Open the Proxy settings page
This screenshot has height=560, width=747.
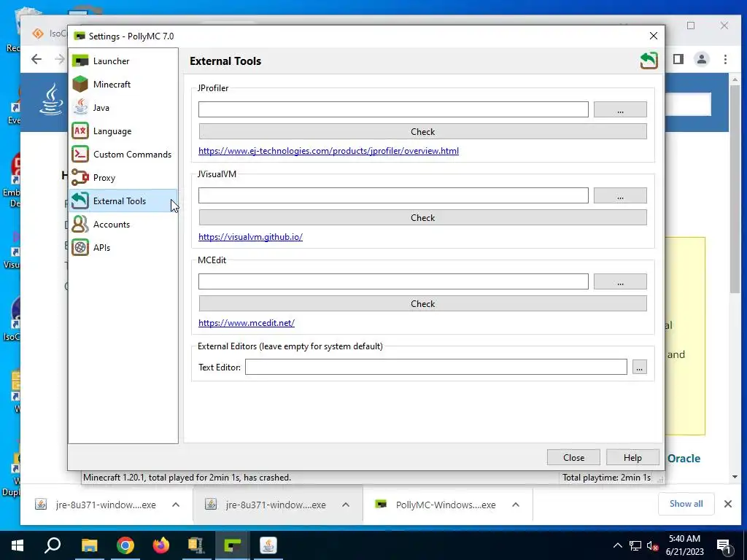click(x=123, y=178)
